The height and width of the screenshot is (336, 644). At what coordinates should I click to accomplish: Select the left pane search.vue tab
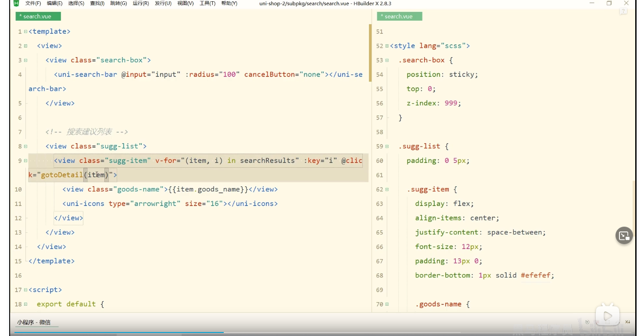38,16
